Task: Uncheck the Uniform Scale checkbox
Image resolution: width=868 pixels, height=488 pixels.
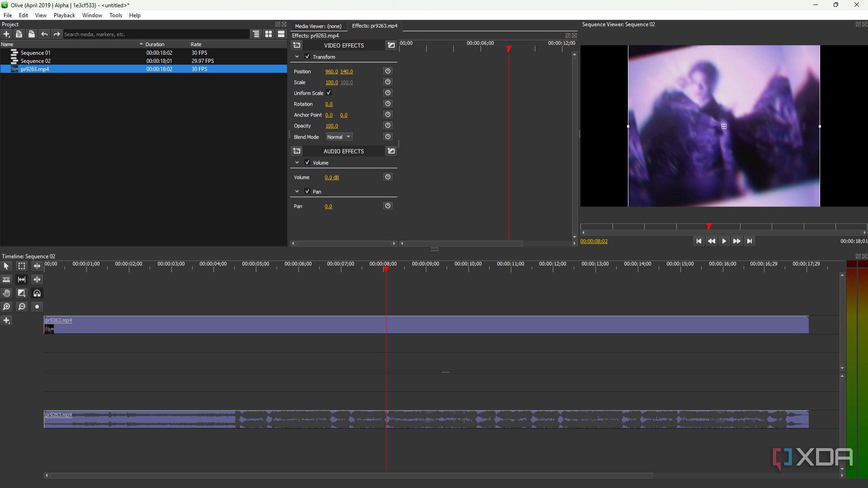Action: click(329, 93)
